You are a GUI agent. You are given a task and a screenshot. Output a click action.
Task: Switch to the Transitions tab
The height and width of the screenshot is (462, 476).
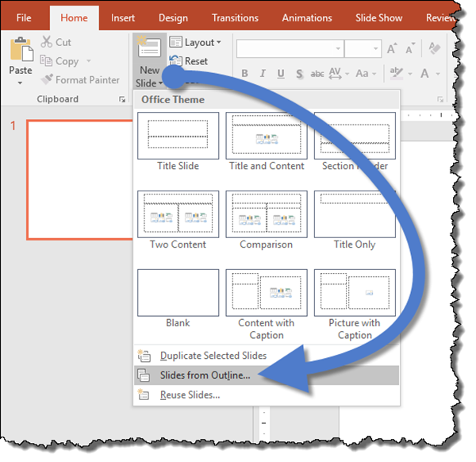[235, 17]
